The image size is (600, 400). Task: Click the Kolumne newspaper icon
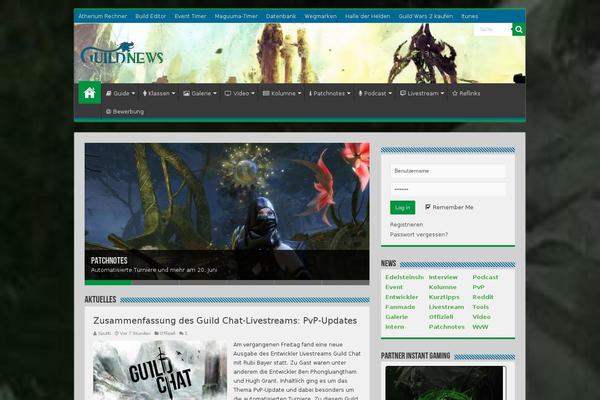pos(266,93)
